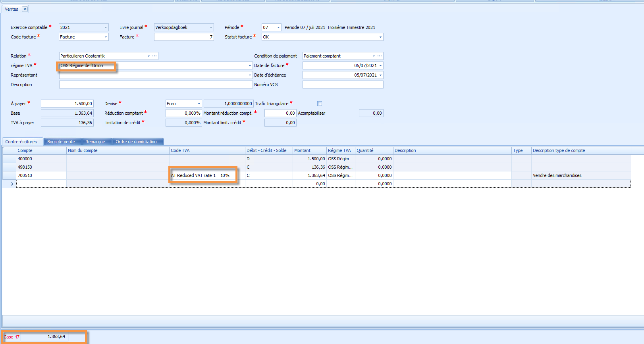
Task: Focus the Description input field
Action: (x=156, y=85)
